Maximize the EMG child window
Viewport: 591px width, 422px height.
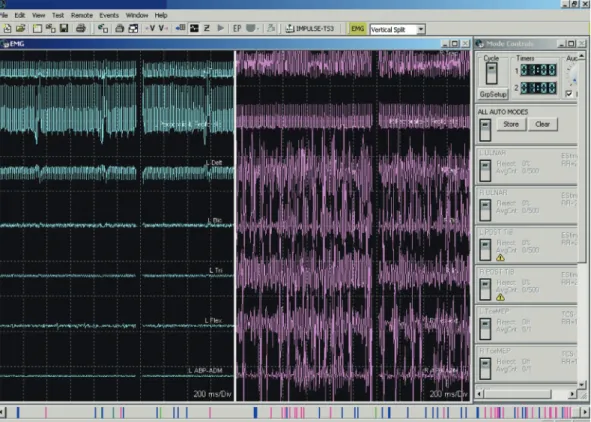[x=455, y=44]
